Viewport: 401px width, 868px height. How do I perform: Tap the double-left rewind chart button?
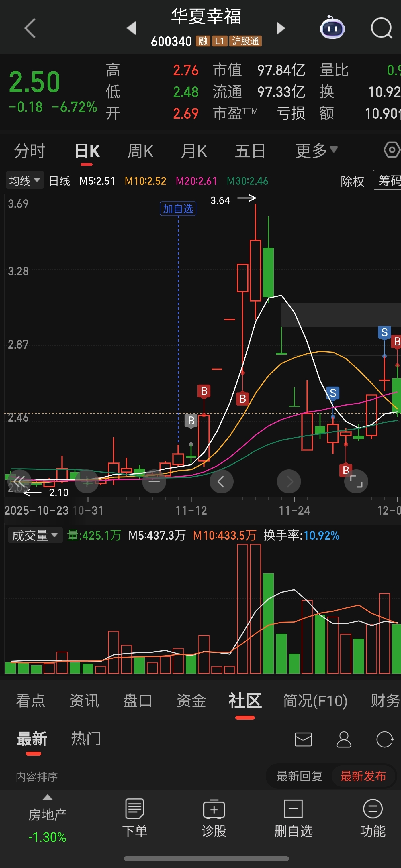19,481
